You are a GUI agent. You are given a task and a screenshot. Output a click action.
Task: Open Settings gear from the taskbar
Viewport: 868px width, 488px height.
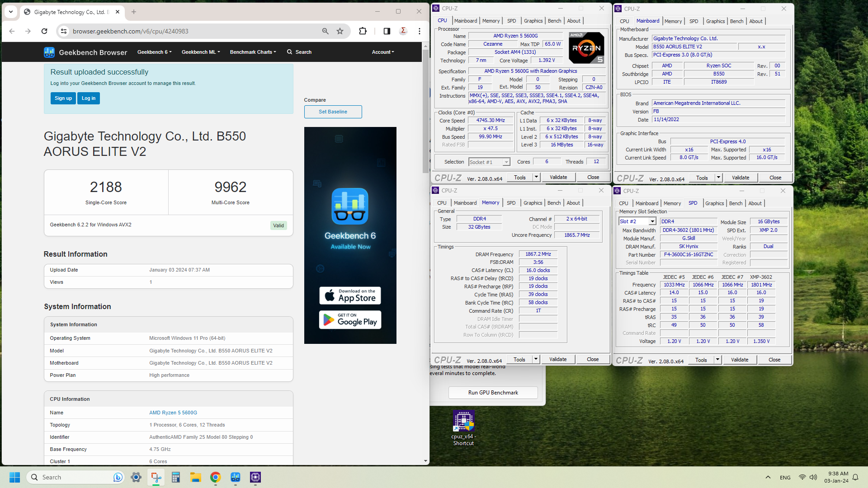point(136,477)
